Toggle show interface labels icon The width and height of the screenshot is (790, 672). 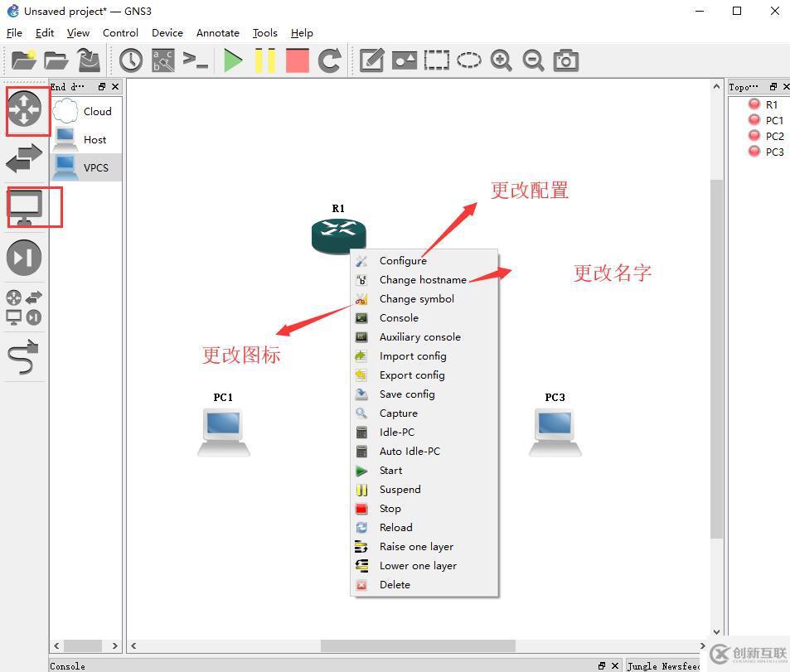[x=164, y=60]
